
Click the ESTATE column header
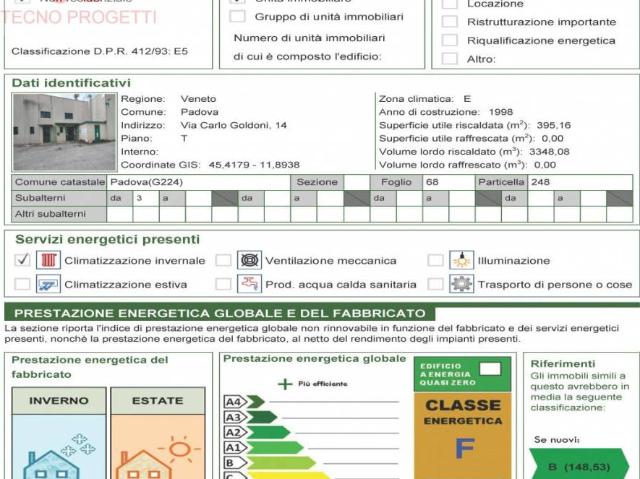point(158,401)
